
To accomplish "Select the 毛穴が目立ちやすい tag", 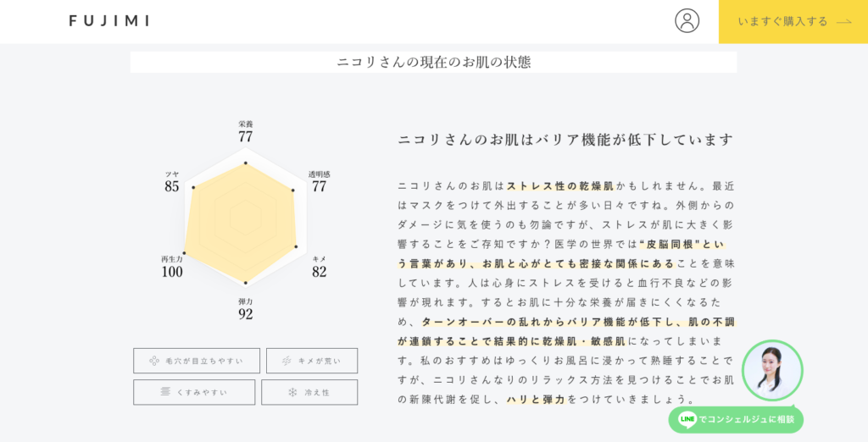I will tap(197, 361).
